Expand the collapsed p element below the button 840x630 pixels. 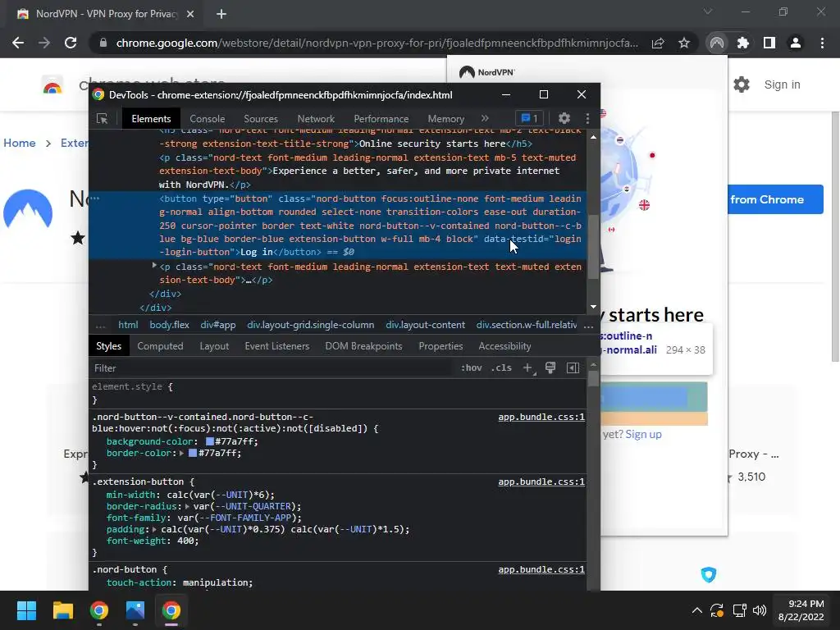[x=154, y=266]
